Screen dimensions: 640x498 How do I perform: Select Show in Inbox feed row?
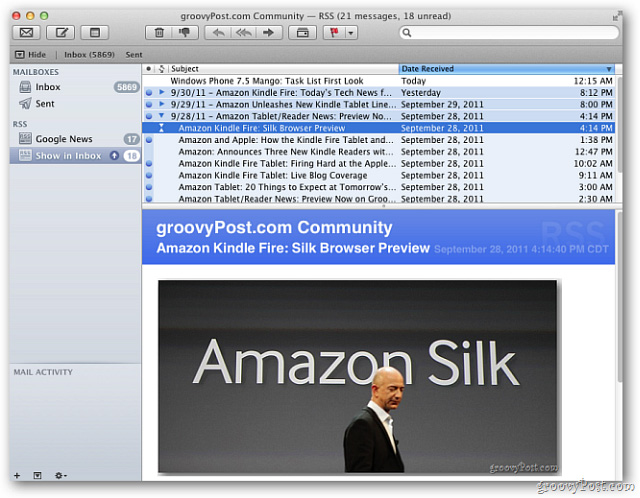(76, 156)
